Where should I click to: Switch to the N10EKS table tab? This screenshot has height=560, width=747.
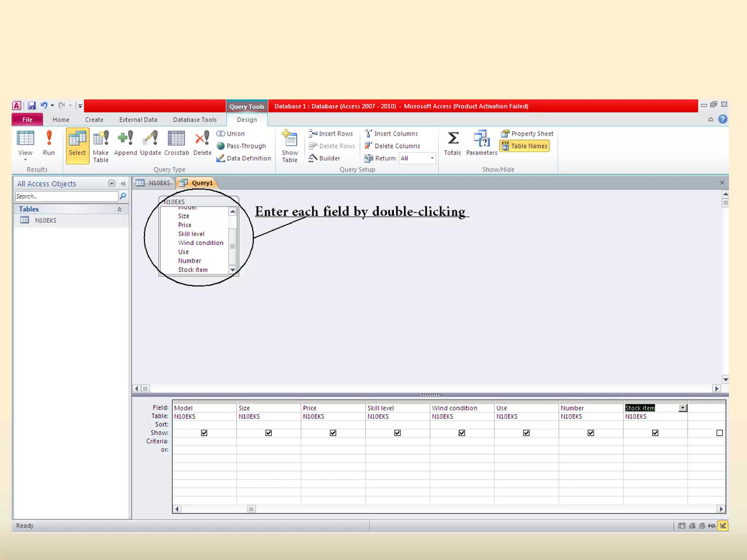(154, 183)
